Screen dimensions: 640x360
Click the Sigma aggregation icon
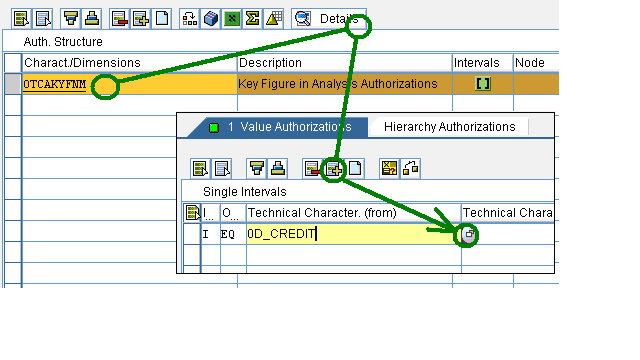[253, 19]
